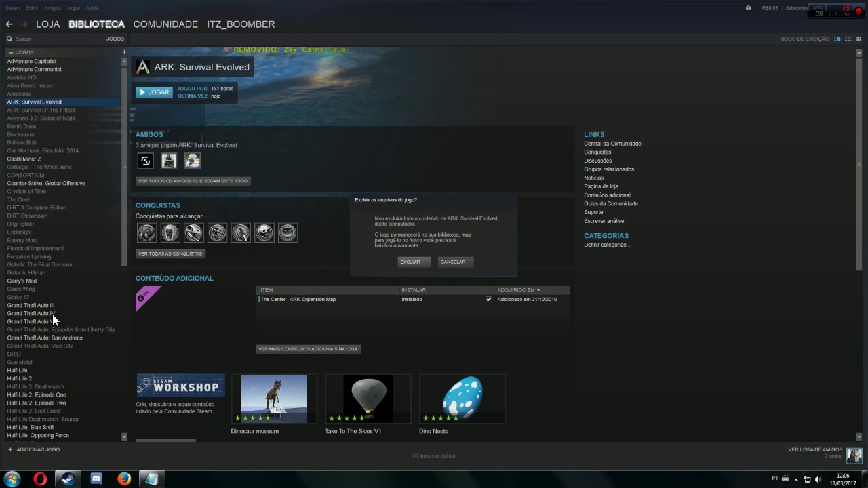This screenshot has width=868, height=488.
Task: Open the second friend avatar
Action: 169,161
